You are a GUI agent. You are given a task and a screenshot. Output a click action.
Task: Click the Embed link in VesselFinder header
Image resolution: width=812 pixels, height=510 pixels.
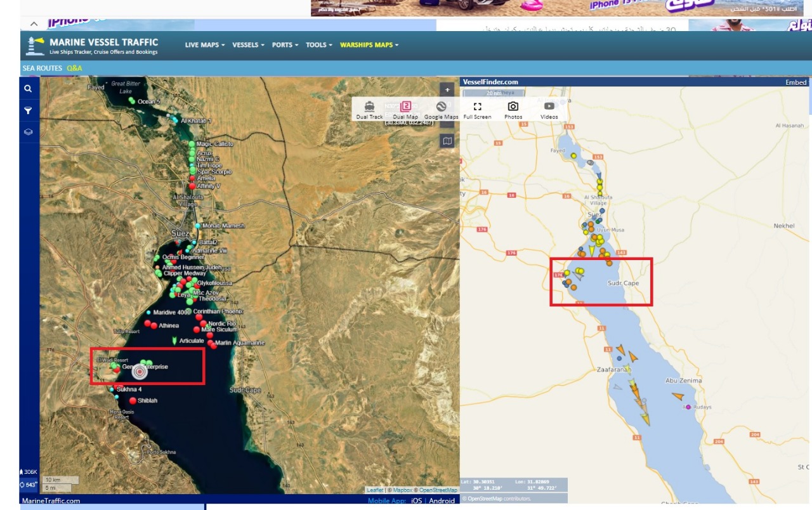click(796, 82)
